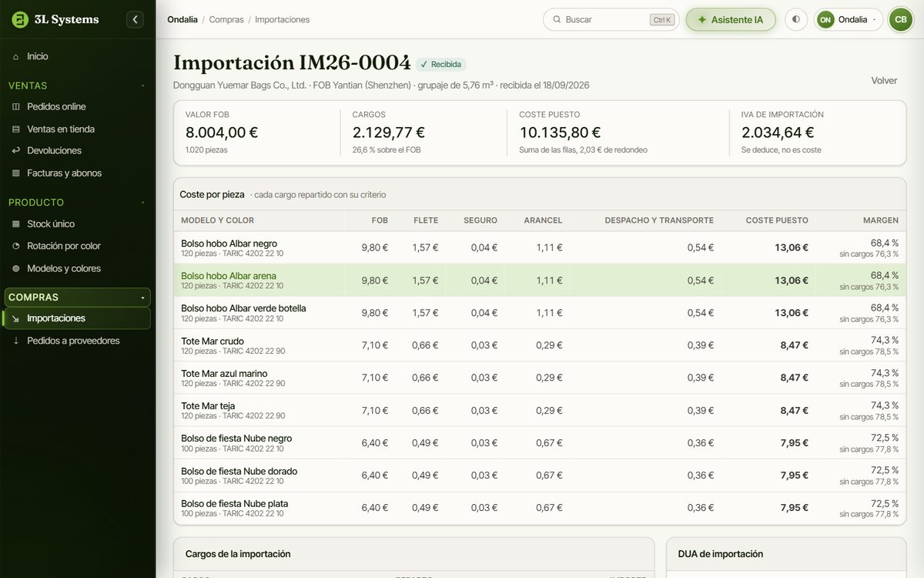The width and height of the screenshot is (924, 578).
Task: Click the Rotación por color pie icon
Action: coord(16,246)
